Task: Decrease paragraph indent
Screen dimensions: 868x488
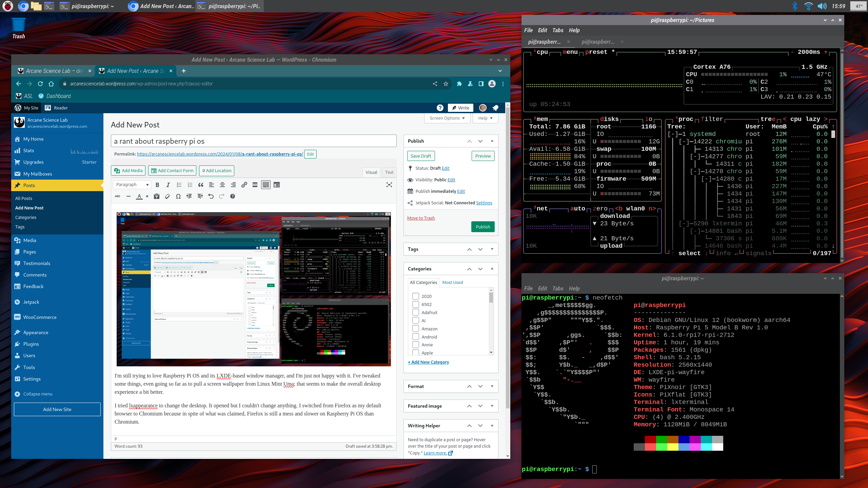Action: point(189,196)
